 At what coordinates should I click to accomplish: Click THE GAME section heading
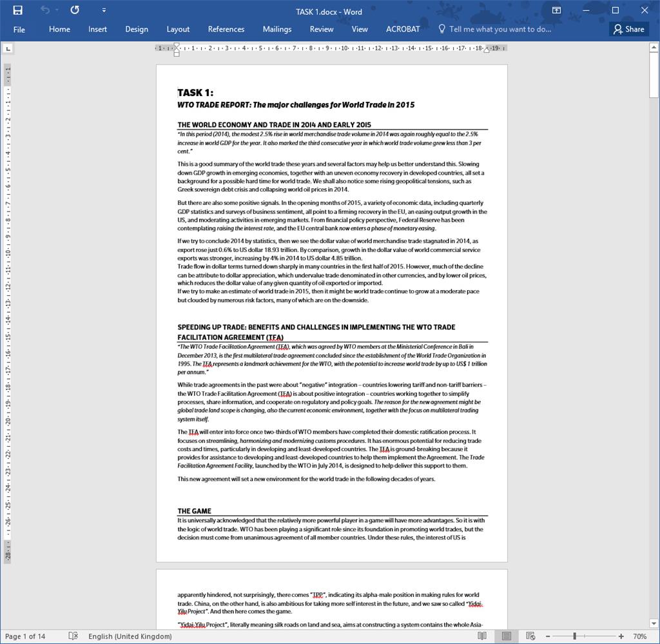(194, 511)
